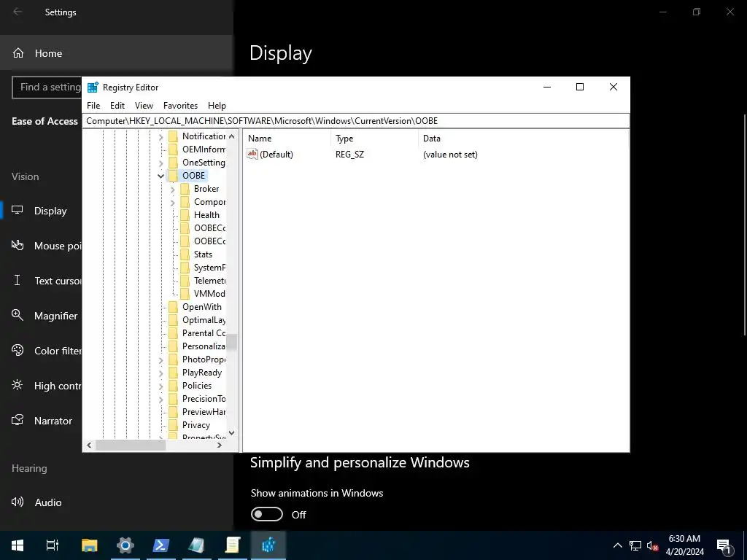
Task: Select the REG_SZ type cell
Action: click(349, 155)
